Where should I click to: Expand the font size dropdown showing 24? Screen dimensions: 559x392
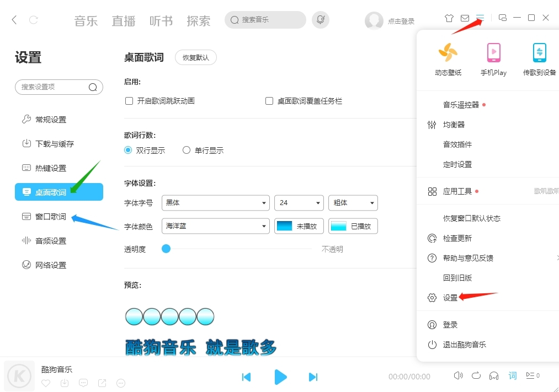[x=299, y=203]
